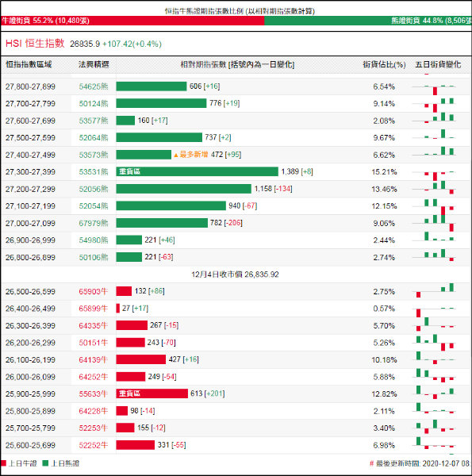Click the 最後更新時間 timestamp

click(x=420, y=463)
